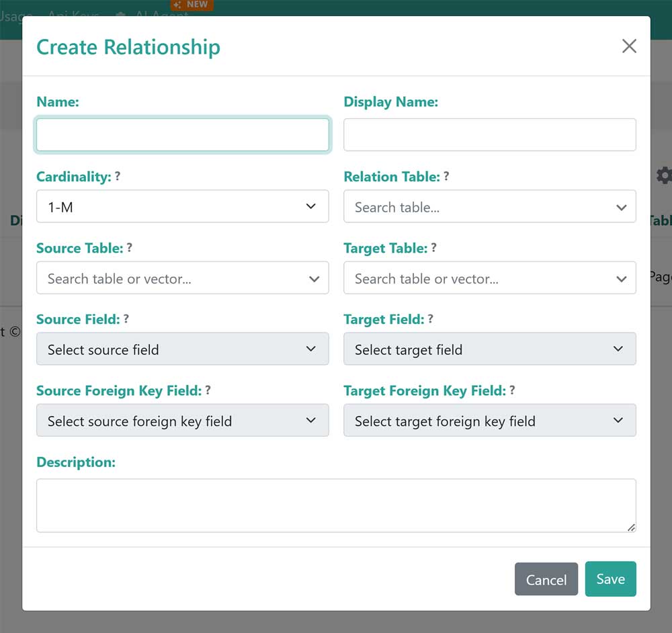Click the Cancel button
Viewport: 672px width, 633px height.
pos(546,579)
